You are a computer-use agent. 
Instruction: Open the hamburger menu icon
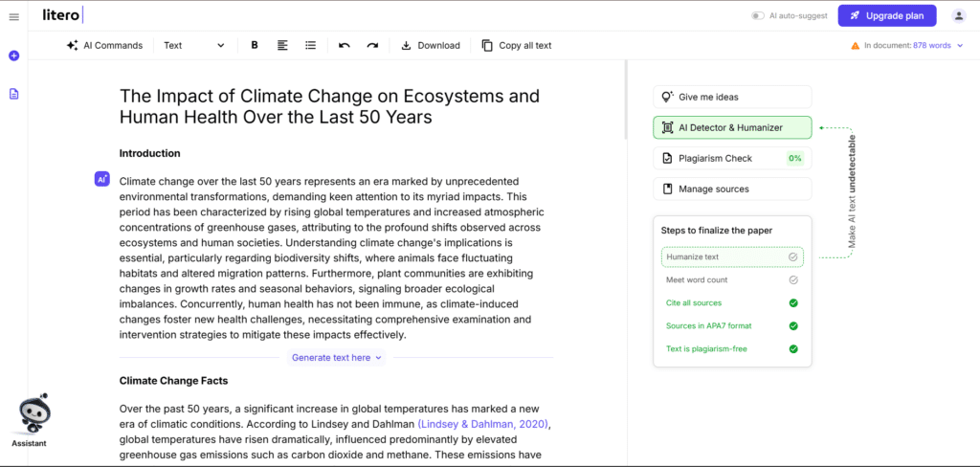[13, 17]
